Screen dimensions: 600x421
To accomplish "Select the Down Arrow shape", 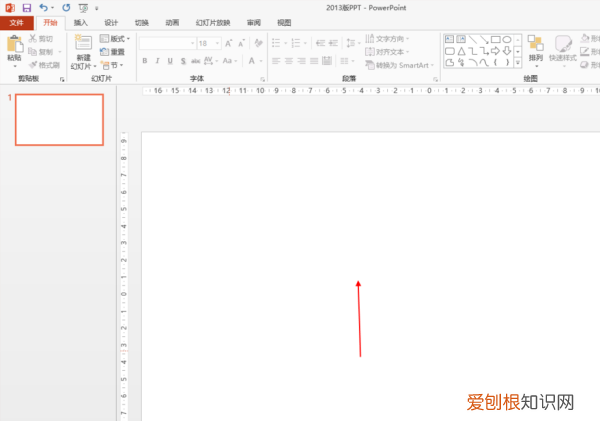I will click(507, 51).
